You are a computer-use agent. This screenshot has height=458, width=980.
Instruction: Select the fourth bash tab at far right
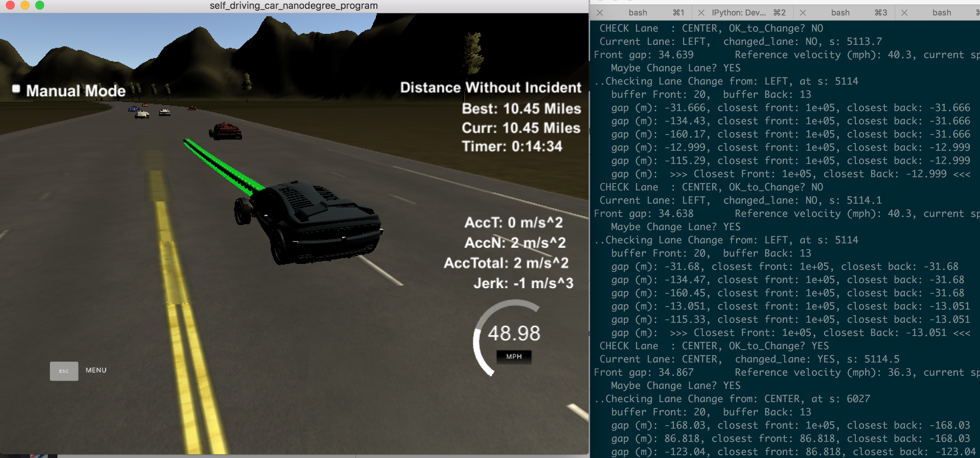click(x=942, y=12)
